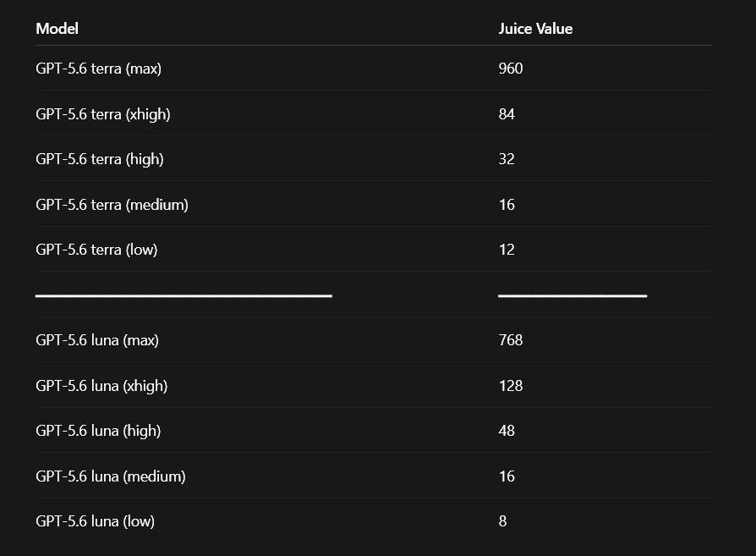Screen dimensions: 756x556
Task: Select the GPT-5.6 terra (xhigh) model name
Action: (103, 114)
